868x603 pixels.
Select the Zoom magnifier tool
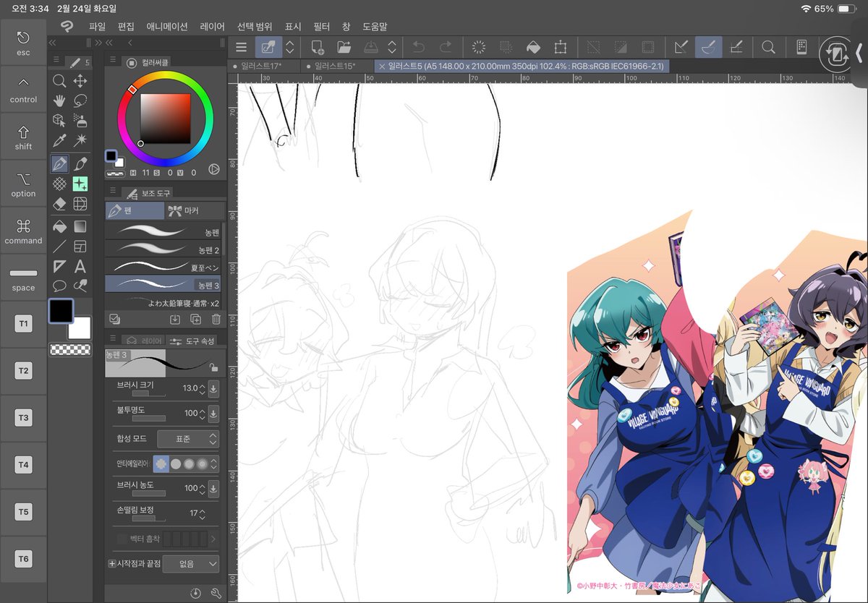pos(60,80)
